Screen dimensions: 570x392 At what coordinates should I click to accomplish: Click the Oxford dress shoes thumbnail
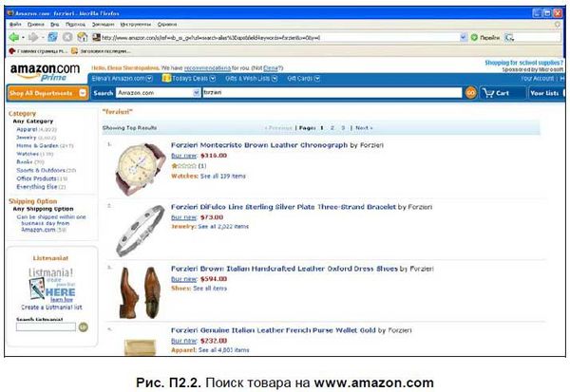pyautogui.click(x=141, y=293)
